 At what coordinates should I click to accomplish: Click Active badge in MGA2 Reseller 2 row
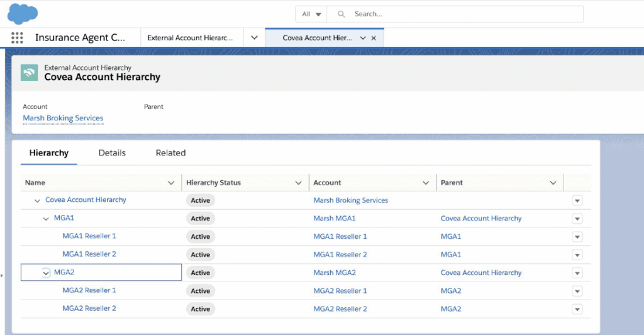tap(201, 309)
